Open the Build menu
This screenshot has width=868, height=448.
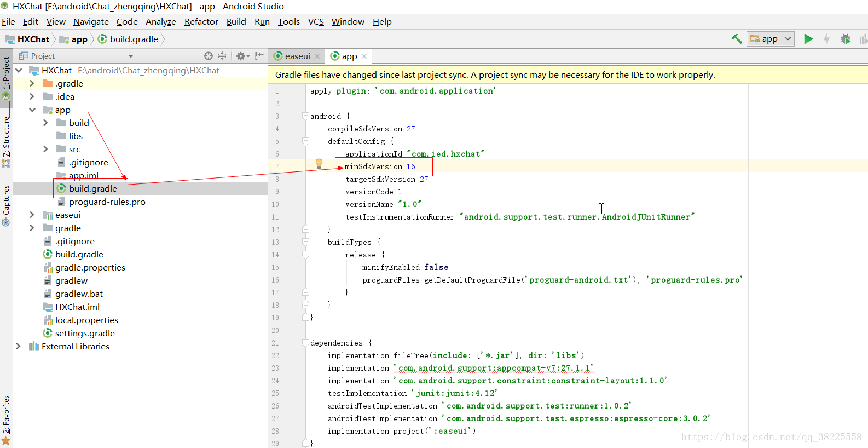coord(236,22)
